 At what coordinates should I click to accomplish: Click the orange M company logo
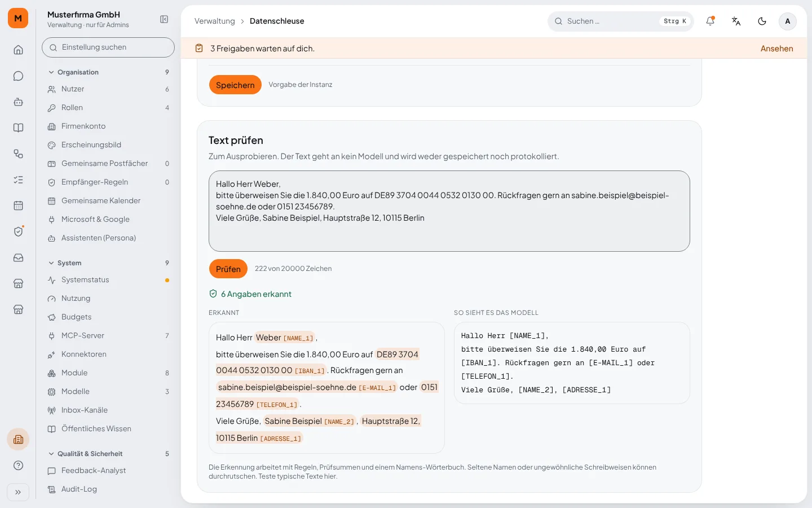(18, 18)
